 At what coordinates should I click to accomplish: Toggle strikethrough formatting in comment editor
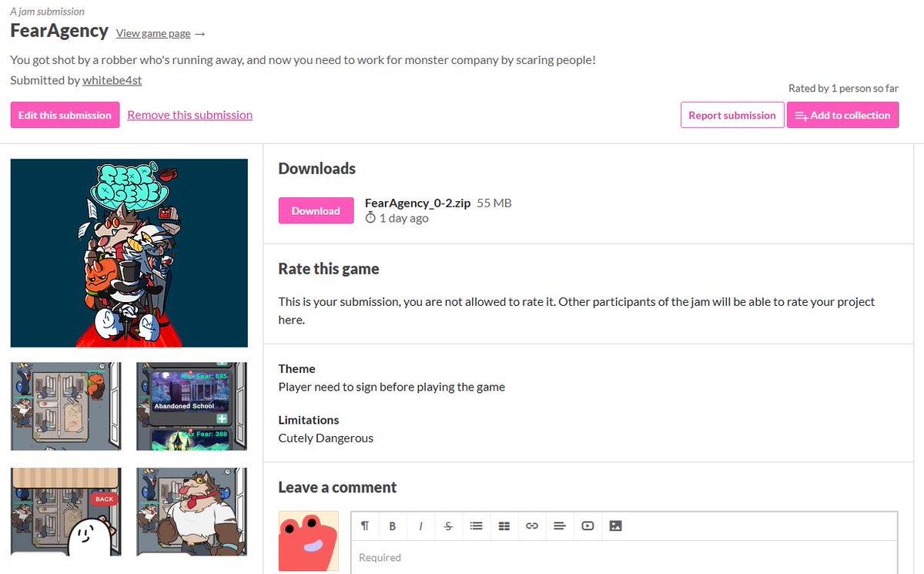(x=448, y=525)
